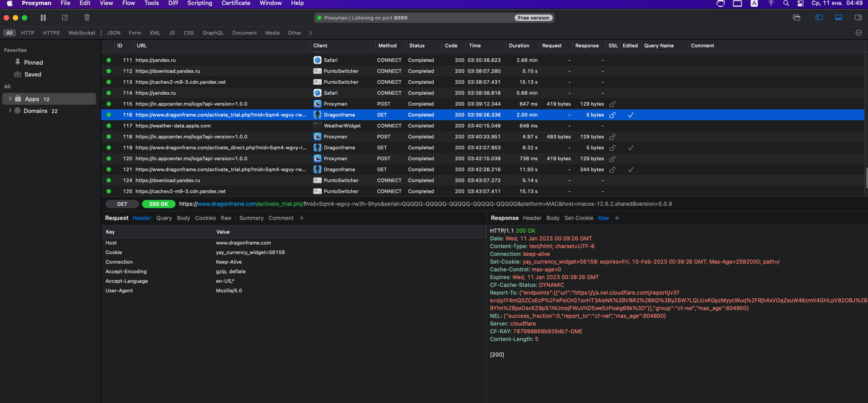Open the Diff menu
The image size is (868, 403).
coord(173,3)
